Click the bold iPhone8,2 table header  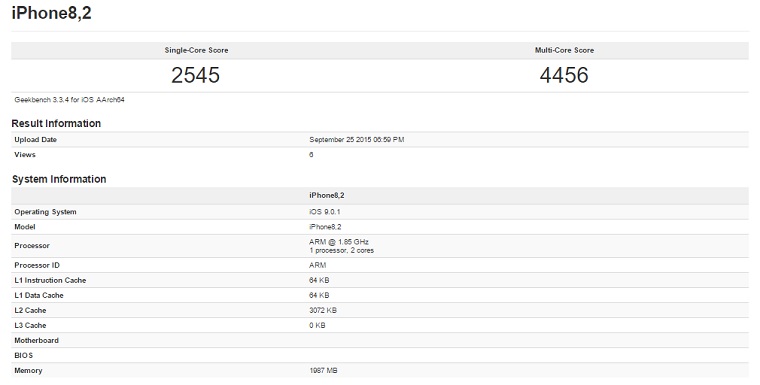point(327,195)
